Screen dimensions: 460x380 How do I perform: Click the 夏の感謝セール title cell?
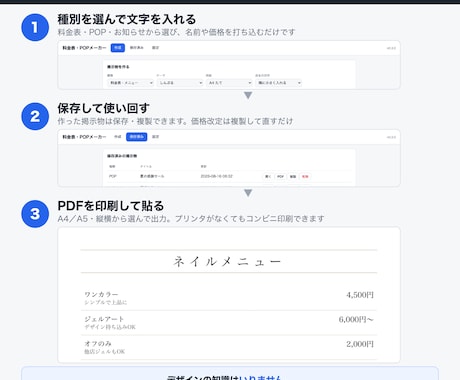click(152, 176)
